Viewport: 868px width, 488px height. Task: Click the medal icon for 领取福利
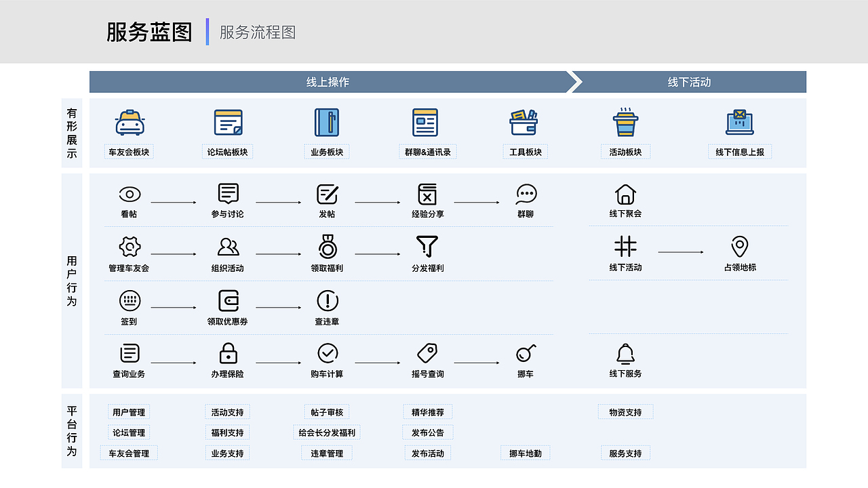[328, 247]
